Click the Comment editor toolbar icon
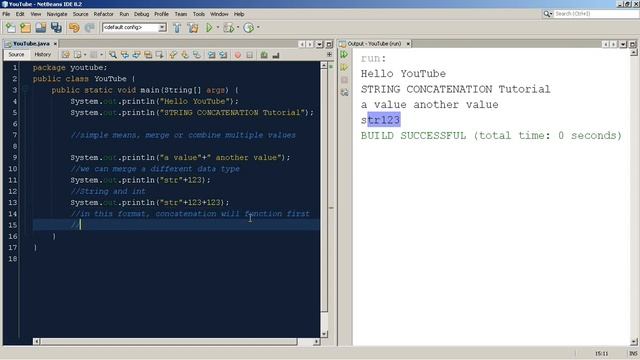The width and height of the screenshot is (640, 360). tap(264, 55)
